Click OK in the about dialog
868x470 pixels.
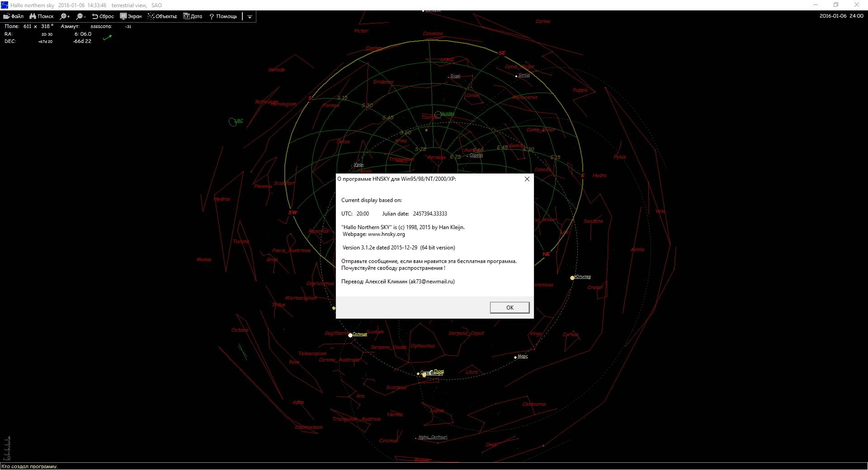(509, 308)
